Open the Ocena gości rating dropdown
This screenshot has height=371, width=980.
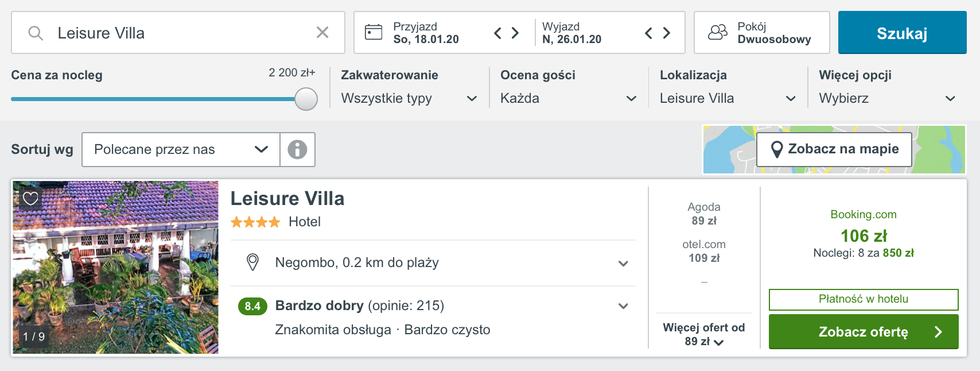click(x=568, y=98)
